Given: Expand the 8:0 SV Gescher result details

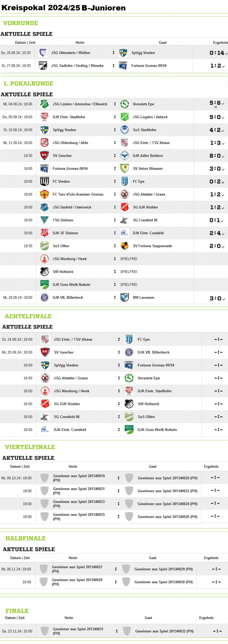Looking at the screenshot, I should (x=217, y=156).
